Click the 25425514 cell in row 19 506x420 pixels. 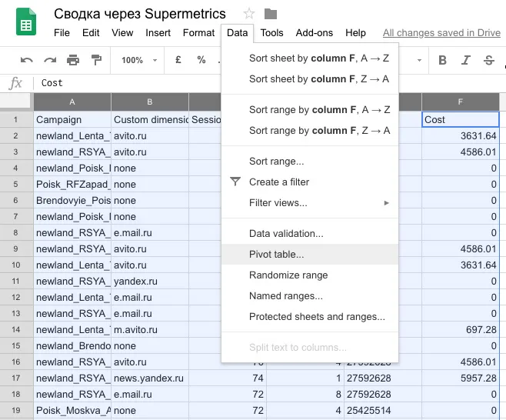click(x=383, y=410)
